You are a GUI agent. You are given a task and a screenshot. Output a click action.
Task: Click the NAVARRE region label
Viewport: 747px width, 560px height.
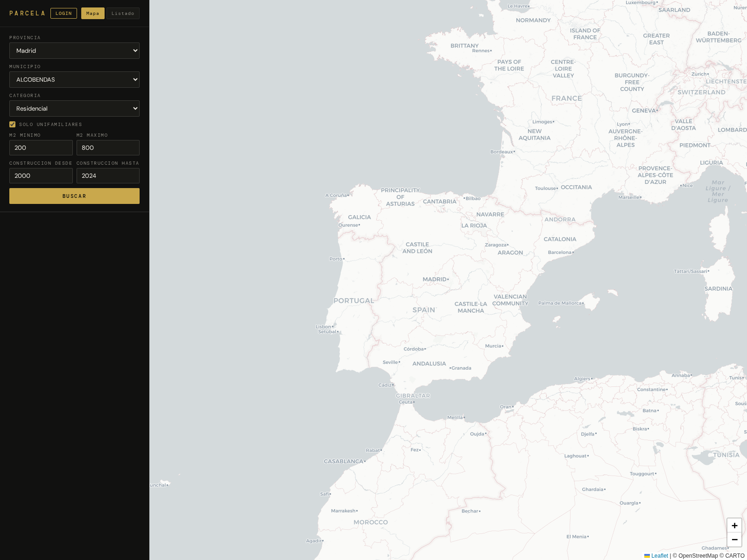click(490, 214)
